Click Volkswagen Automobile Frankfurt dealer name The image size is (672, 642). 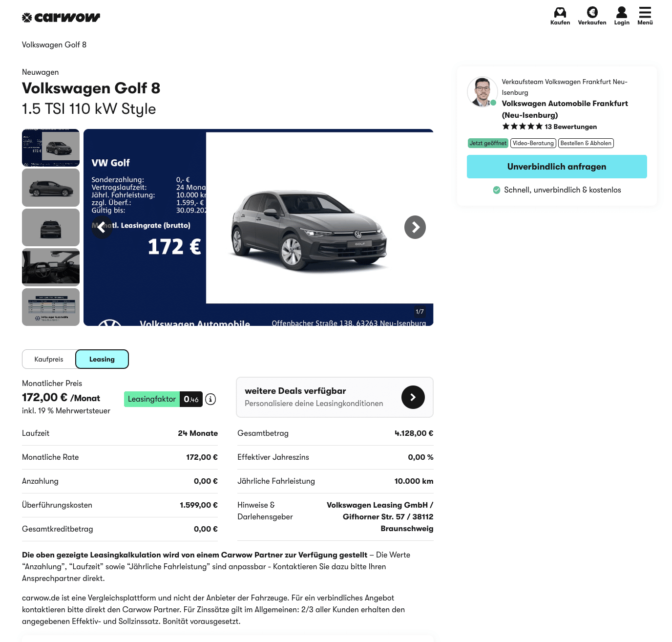click(565, 109)
